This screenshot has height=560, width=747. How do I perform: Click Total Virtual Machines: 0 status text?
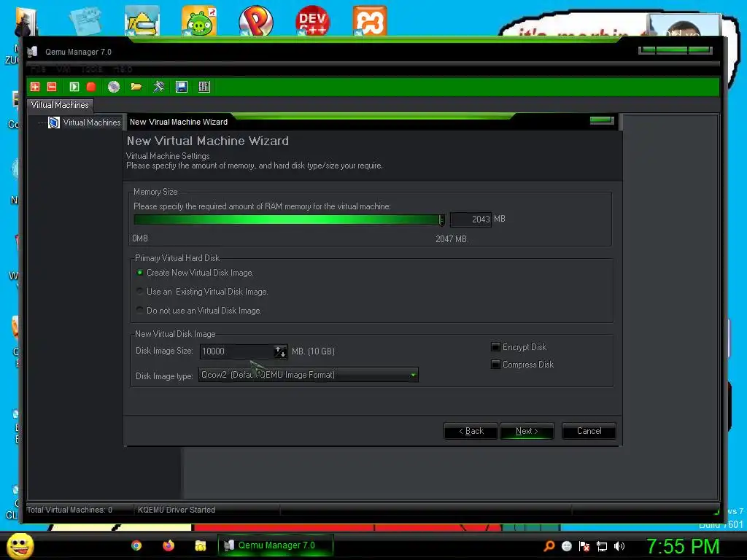point(69,510)
